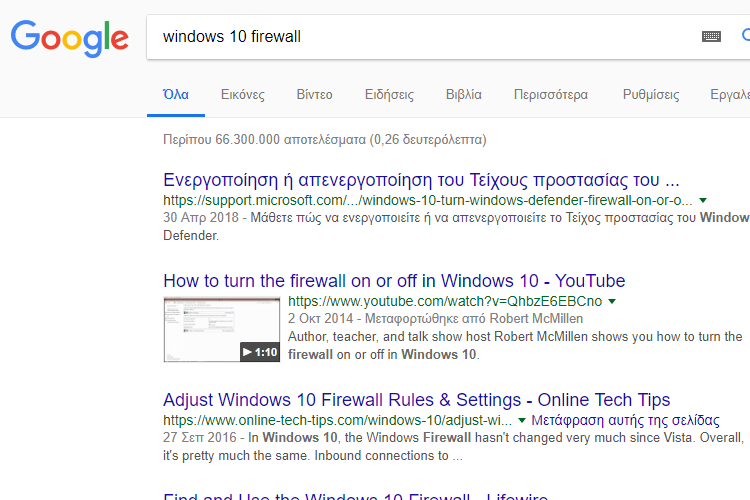
Task: Open How to turn the firewall on or off YouTube result
Action: (394, 281)
